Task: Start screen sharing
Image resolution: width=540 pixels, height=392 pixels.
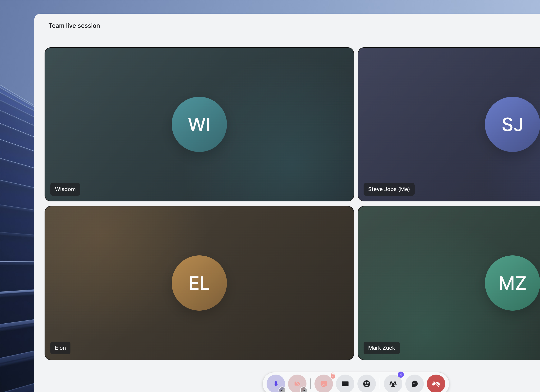Action: pyautogui.click(x=324, y=383)
